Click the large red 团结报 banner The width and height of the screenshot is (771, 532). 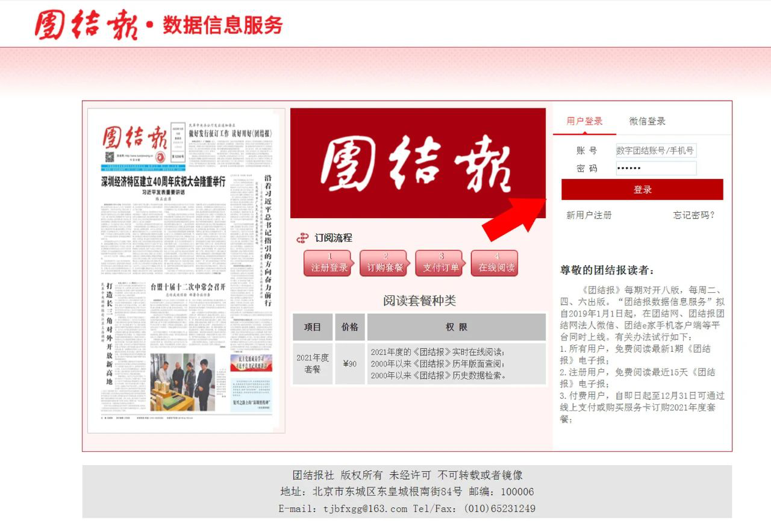[x=418, y=163]
